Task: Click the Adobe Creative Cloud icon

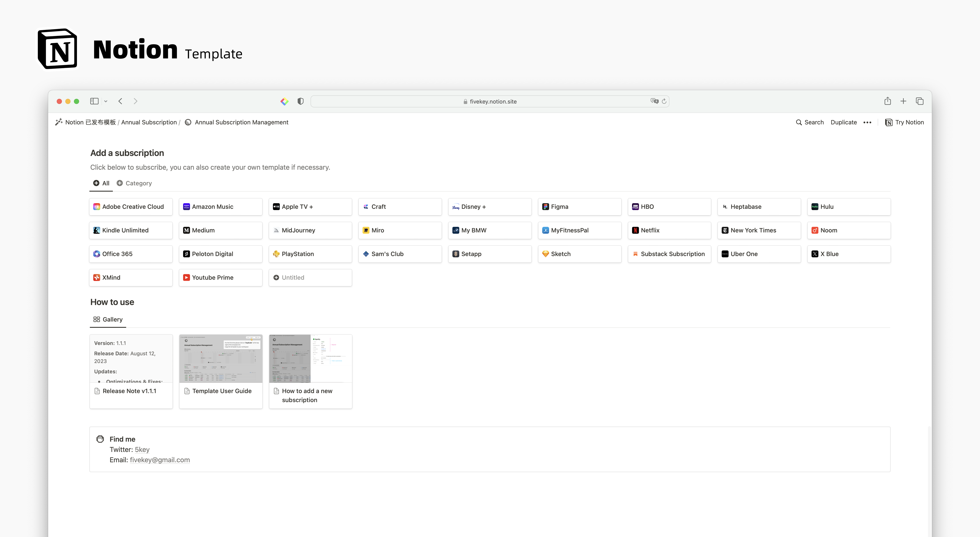Action: click(97, 207)
